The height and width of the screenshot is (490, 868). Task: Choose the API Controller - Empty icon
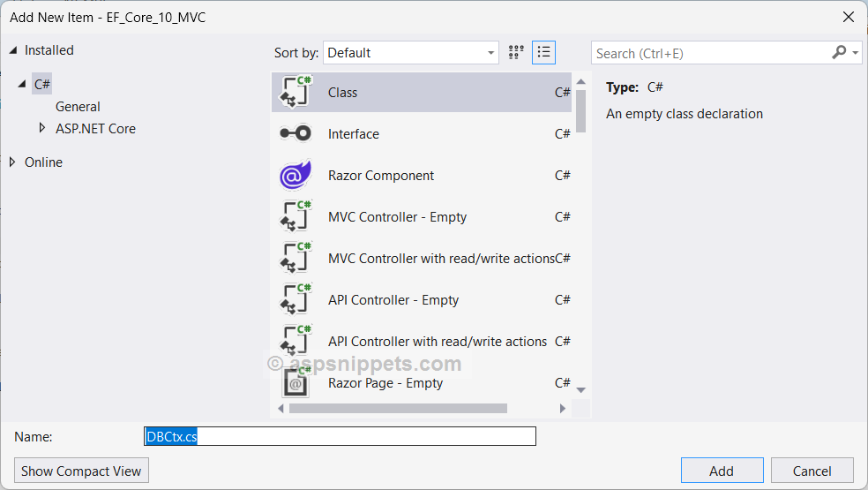pos(296,299)
